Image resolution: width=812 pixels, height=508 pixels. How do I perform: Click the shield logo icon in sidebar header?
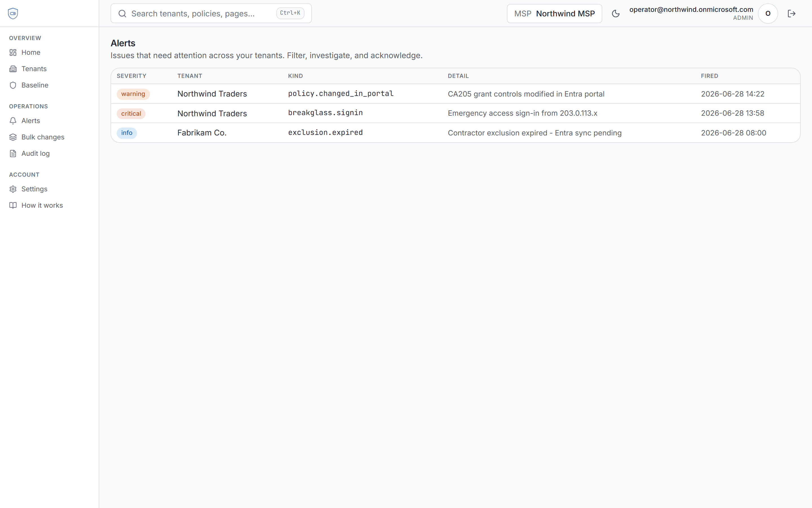[13, 14]
